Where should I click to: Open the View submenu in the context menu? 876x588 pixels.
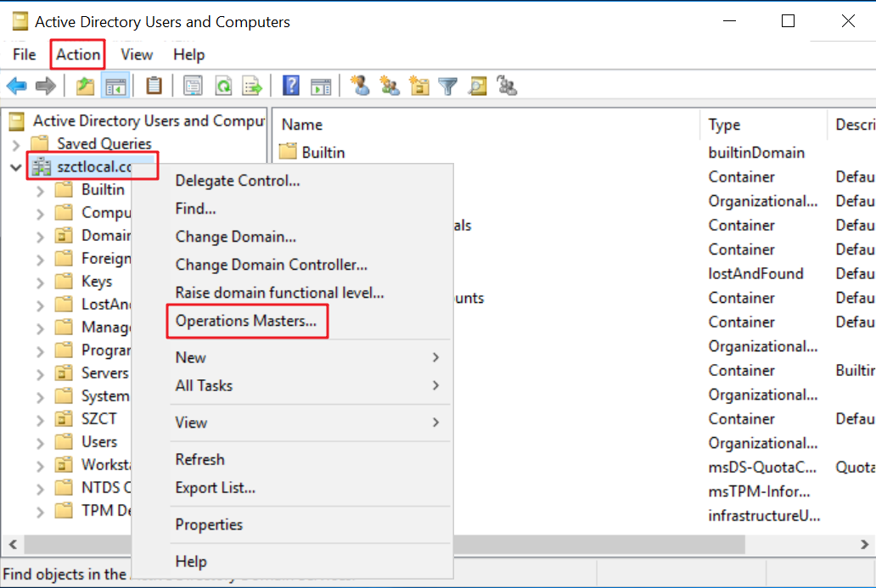311,423
